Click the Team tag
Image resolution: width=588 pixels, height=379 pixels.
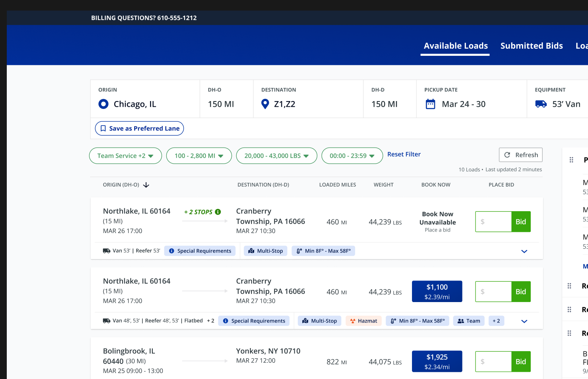[x=469, y=321]
